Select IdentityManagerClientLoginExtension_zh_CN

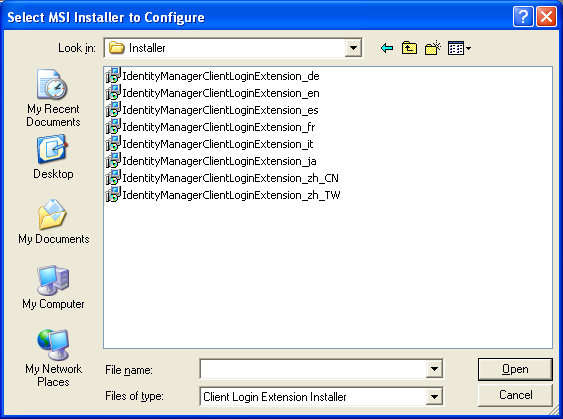click(231, 178)
